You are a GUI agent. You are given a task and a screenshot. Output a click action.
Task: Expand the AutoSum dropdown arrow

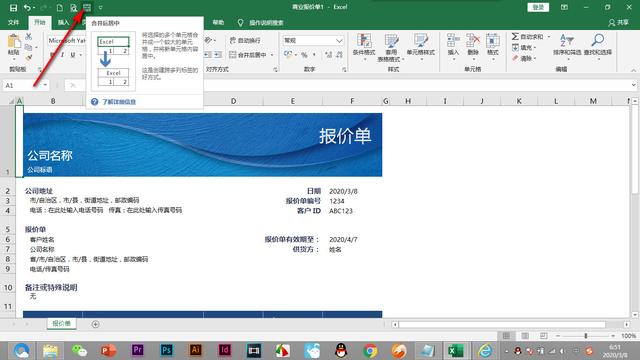pyautogui.click(x=549, y=36)
